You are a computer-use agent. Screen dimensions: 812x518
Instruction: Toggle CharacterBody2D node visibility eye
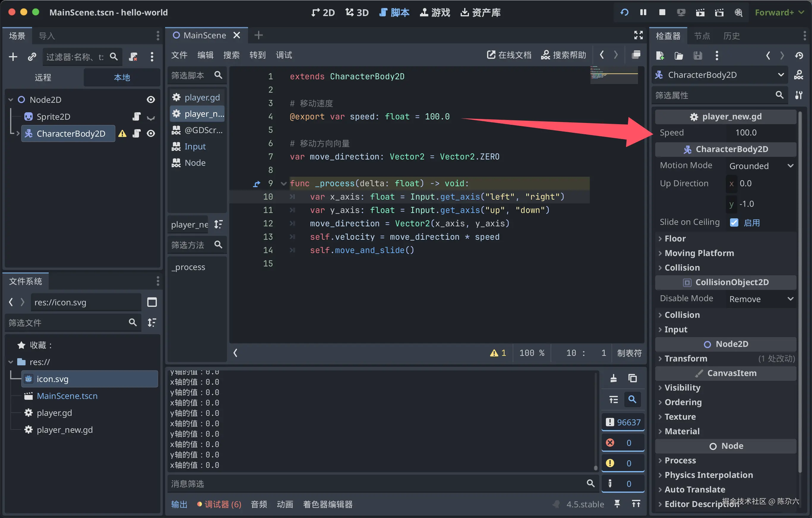(151, 134)
